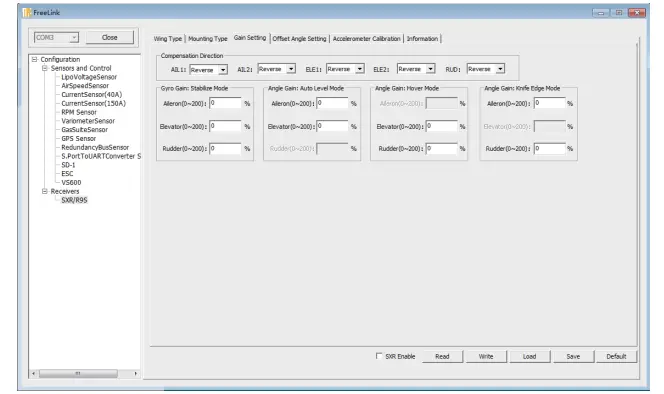Minimize the FreeLink window
Image resolution: width=664 pixels, height=394 pixels.
600,13
